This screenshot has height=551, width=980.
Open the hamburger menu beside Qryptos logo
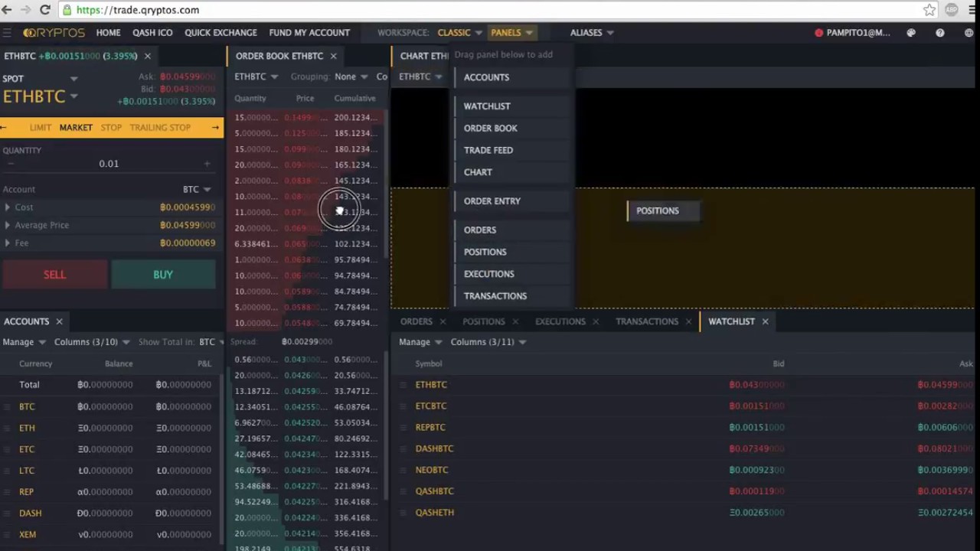coord(7,33)
